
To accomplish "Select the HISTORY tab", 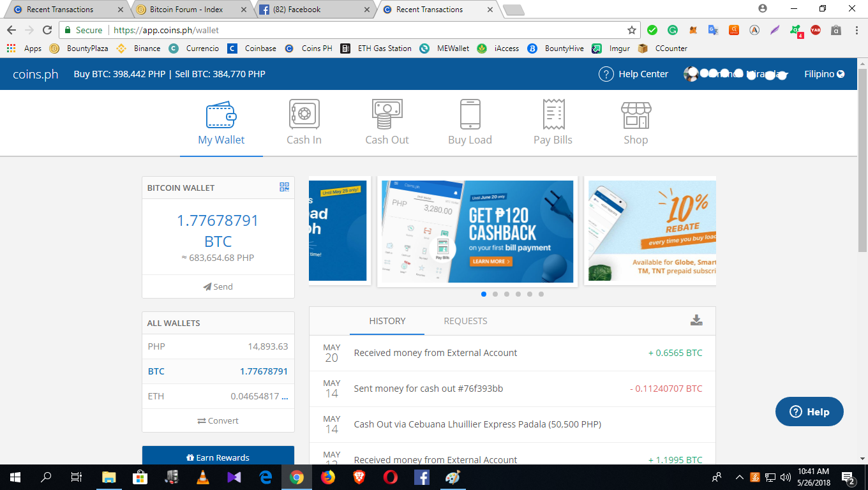I will (x=387, y=321).
